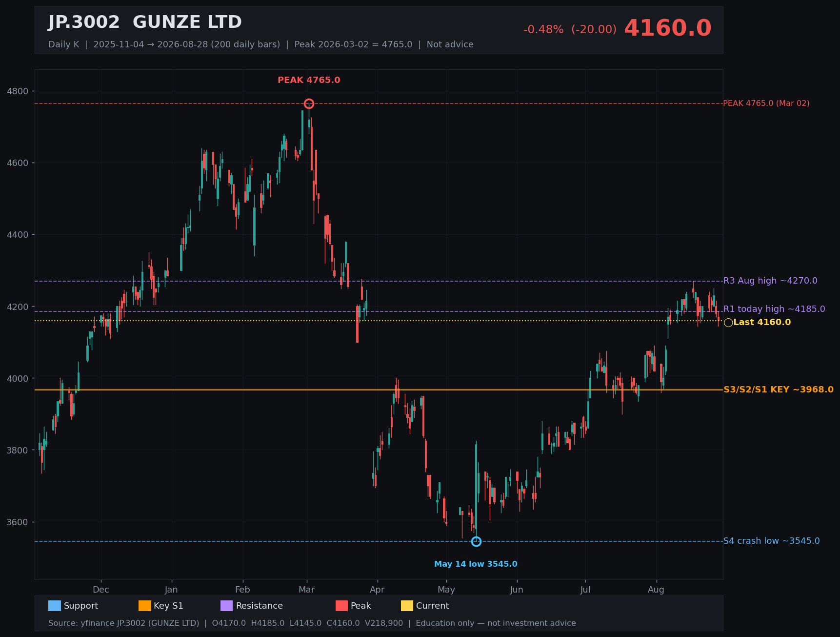Click the "Jul" date axis label
This screenshot has width=840, height=637.
(x=585, y=590)
